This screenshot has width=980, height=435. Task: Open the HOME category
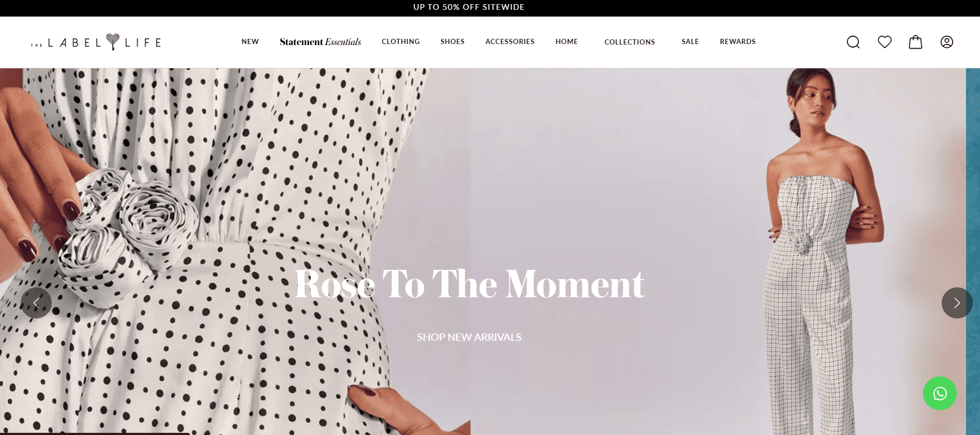click(x=567, y=41)
